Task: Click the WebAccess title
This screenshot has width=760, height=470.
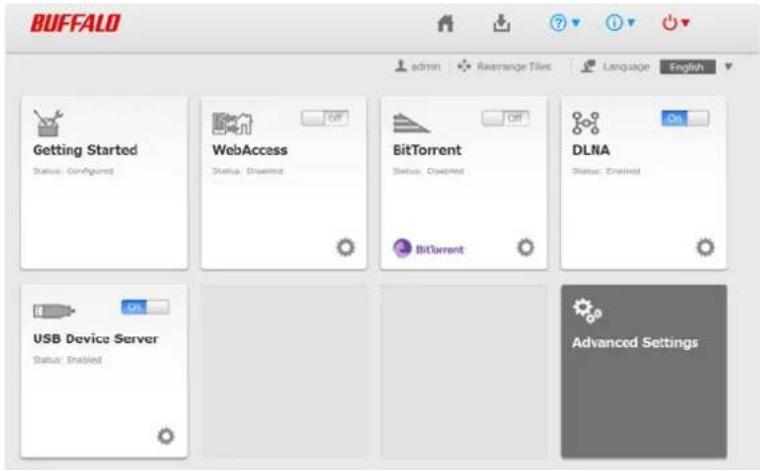Action: [x=250, y=150]
